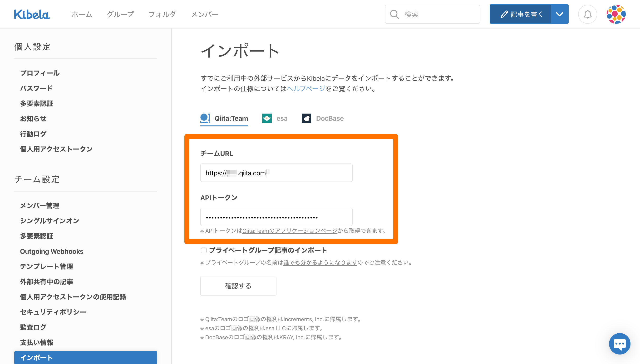This screenshot has width=640, height=364.
Task: Open the グループ menu item
Action: click(x=120, y=14)
